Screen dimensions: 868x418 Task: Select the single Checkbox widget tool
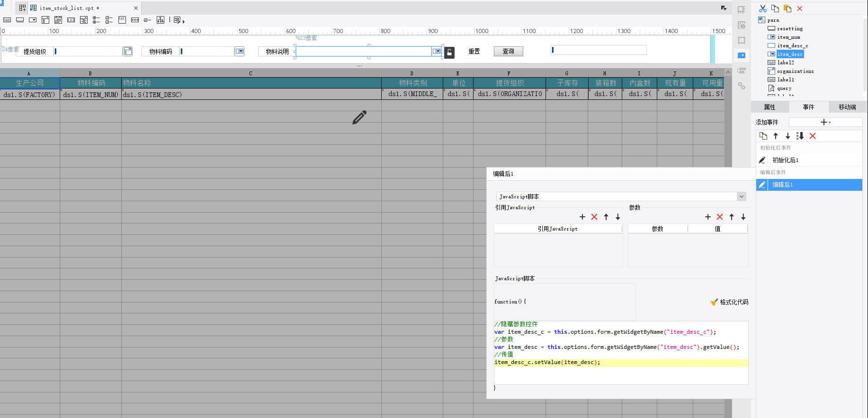pos(148,20)
